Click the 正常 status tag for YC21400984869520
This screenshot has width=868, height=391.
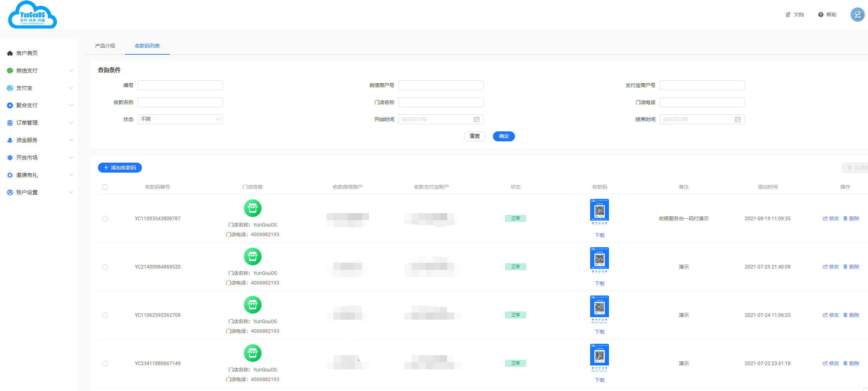pyautogui.click(x=516, y=267)
